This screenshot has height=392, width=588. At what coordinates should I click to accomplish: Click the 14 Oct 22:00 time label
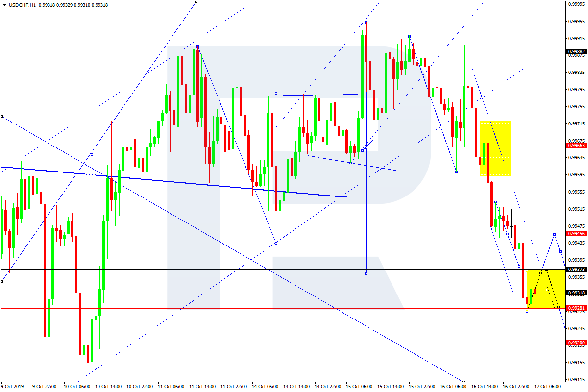click(x=327, y=387)
